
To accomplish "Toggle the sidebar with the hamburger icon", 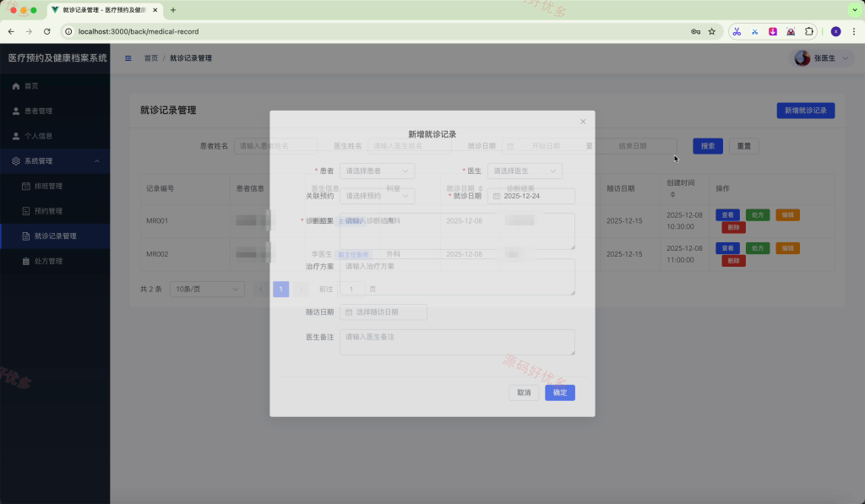I will tap(128, 58).
